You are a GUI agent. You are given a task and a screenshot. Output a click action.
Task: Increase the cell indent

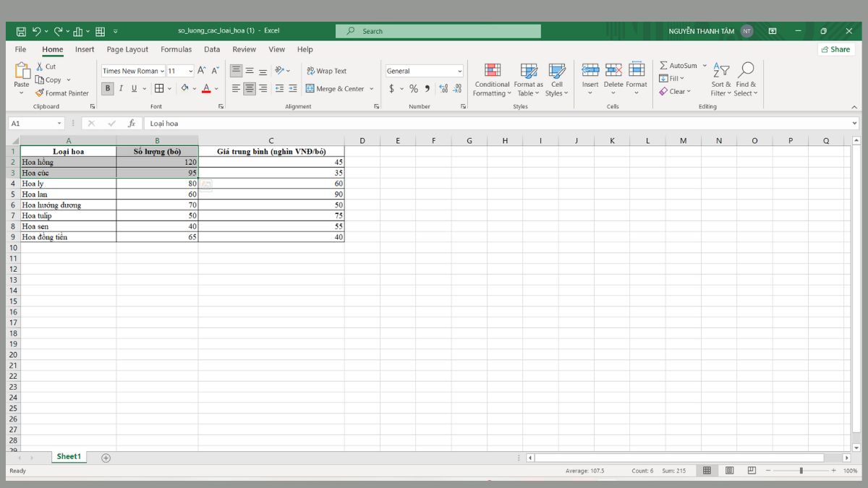pos(292,88)
